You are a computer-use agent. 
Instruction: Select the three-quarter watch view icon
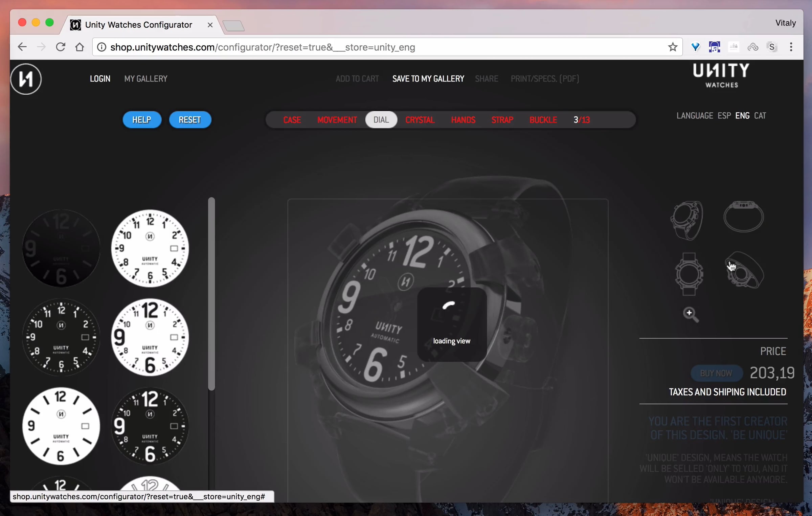(x=687, y=220)
